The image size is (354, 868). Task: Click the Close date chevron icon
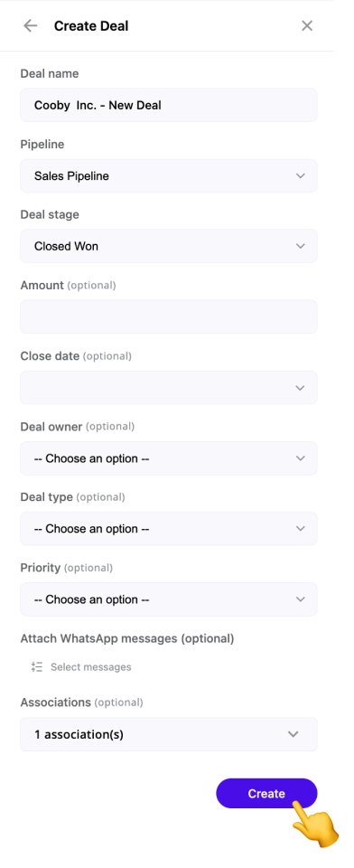point(301,388)
